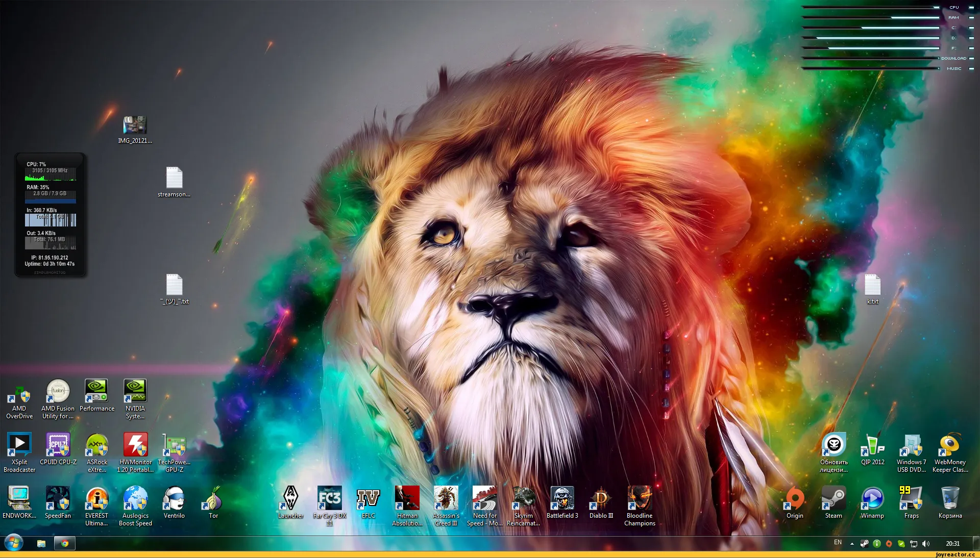Image resolution: width=980 pixels, height=558 pixels.
Task: Launch Steam from the desktop
Action: (834, 502)
